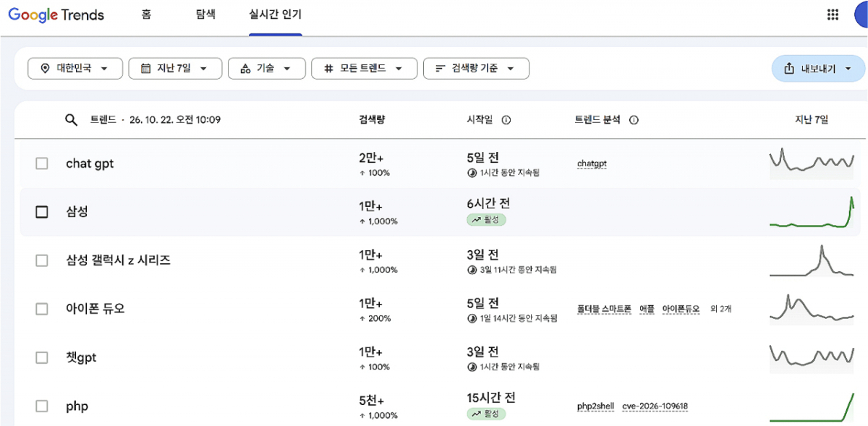View the 쳇gpt sparkline chart
This screenshot has height=426, width=868.
tap(812, 357)
